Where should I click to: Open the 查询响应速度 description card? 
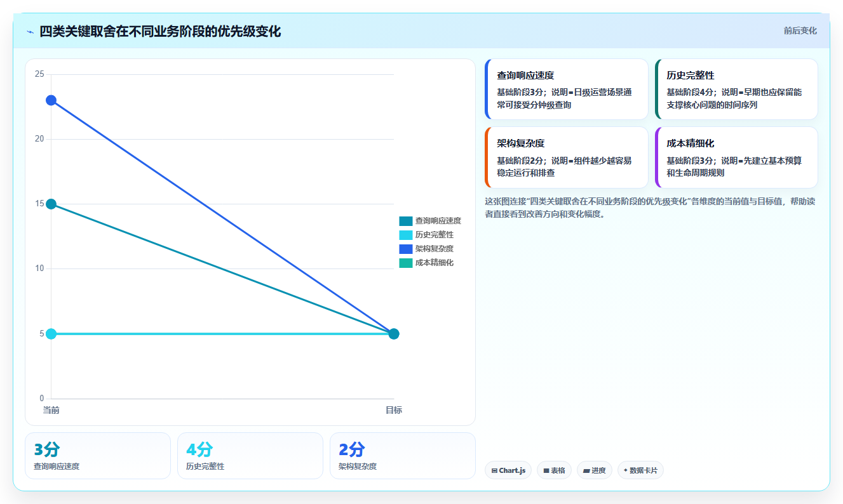[x=566, y=90]
